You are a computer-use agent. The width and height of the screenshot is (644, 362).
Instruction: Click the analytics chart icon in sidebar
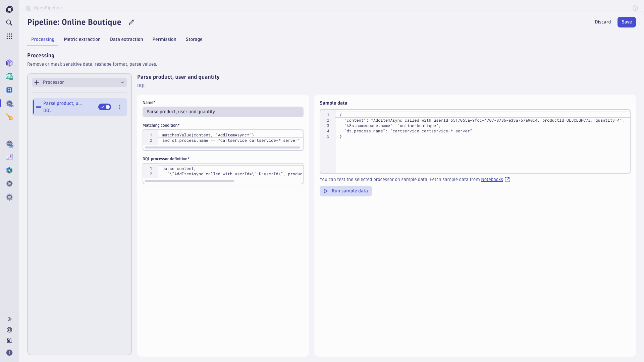coord(10,340)
